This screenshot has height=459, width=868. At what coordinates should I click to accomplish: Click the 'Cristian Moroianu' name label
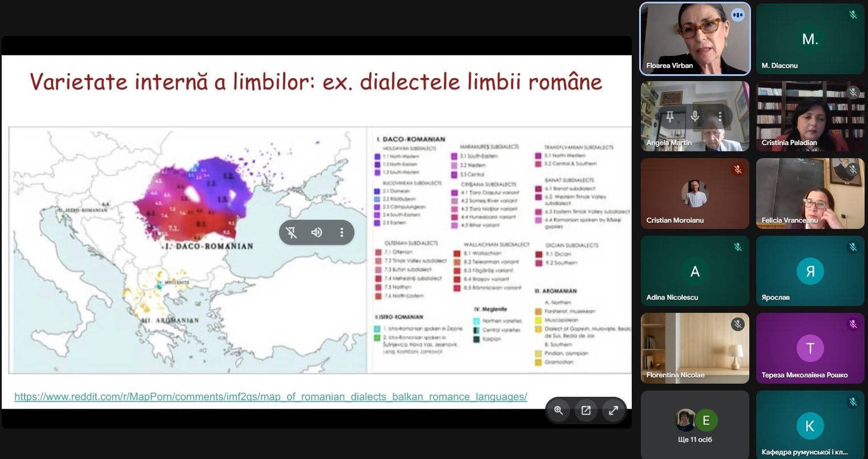click(675, 220)
